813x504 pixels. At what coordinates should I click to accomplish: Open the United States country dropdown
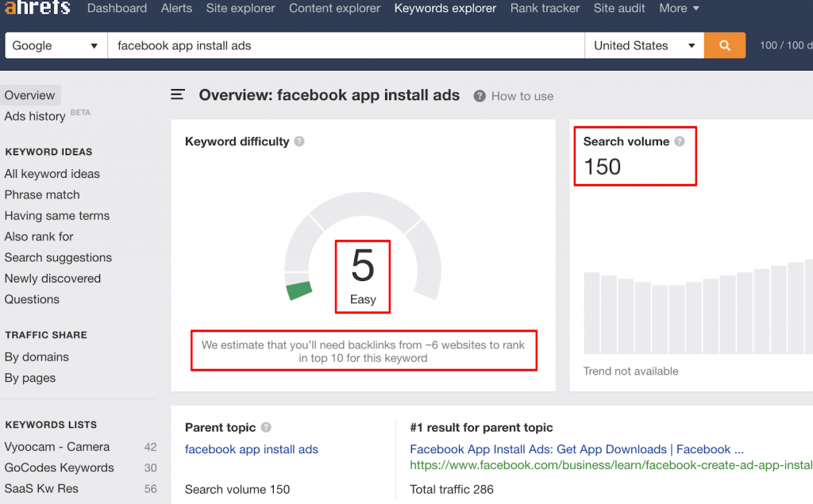[644, 45]
